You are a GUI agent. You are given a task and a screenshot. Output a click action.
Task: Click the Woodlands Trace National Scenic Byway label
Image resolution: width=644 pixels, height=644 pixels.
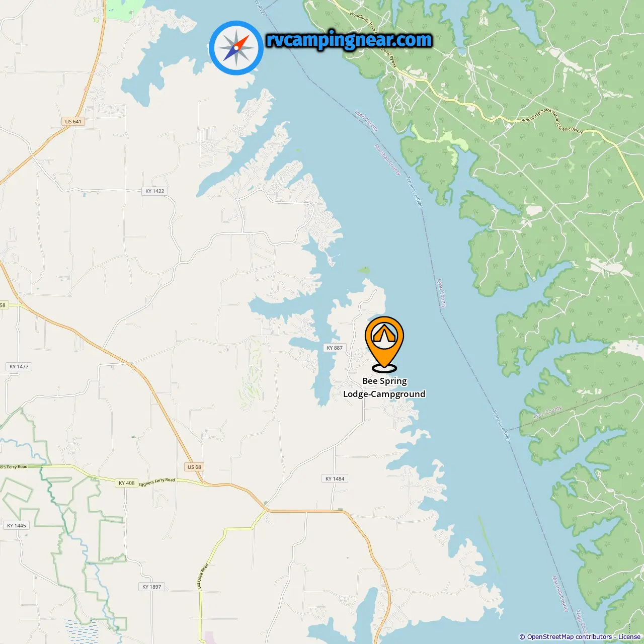tap(552, 121)
